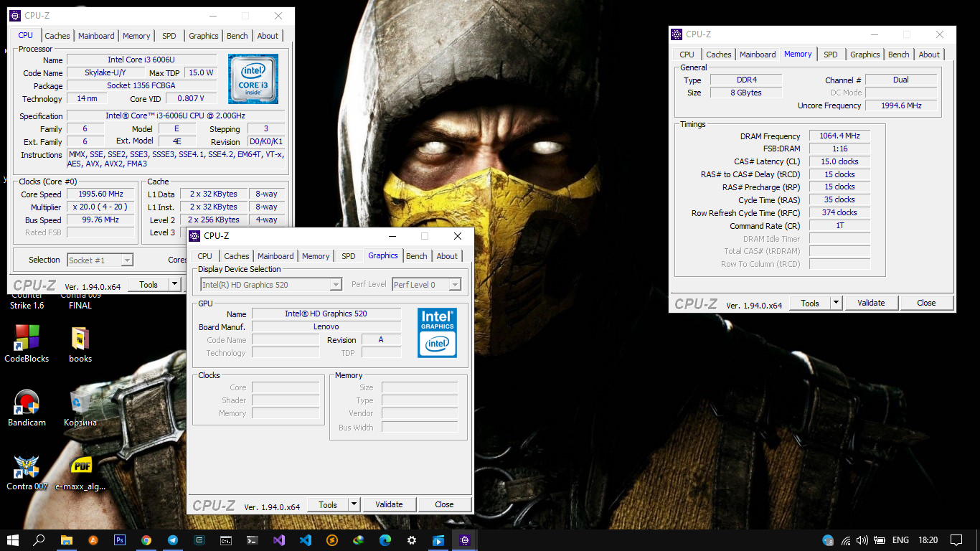
Task: Click Tools button in the CPU window
Action: point(149,285)
